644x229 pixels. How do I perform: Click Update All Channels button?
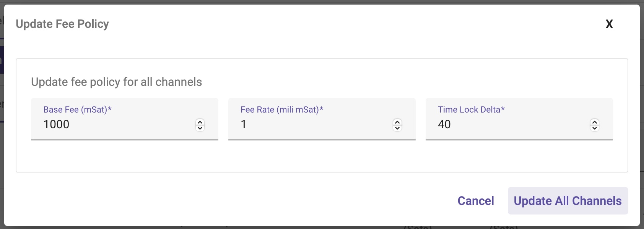(x=568, y=201)
